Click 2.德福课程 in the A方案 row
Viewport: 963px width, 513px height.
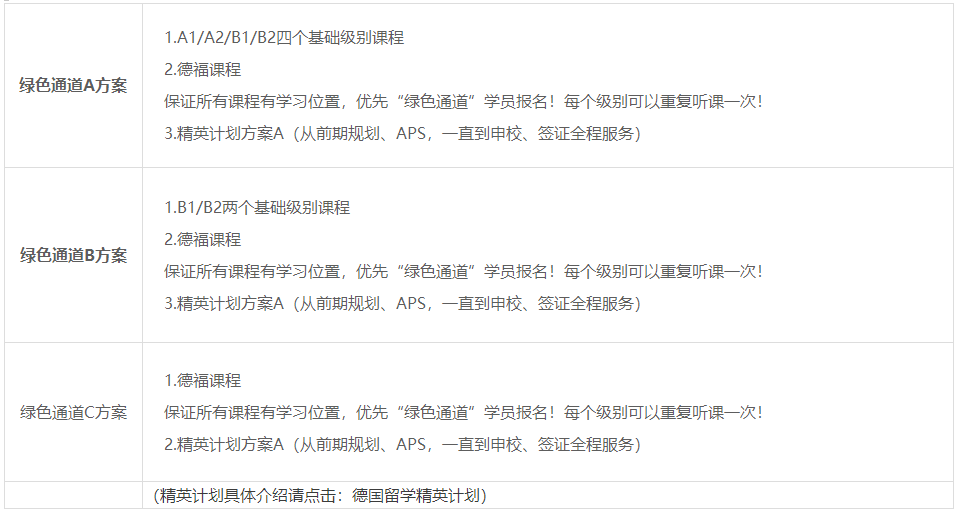point(203,70)
